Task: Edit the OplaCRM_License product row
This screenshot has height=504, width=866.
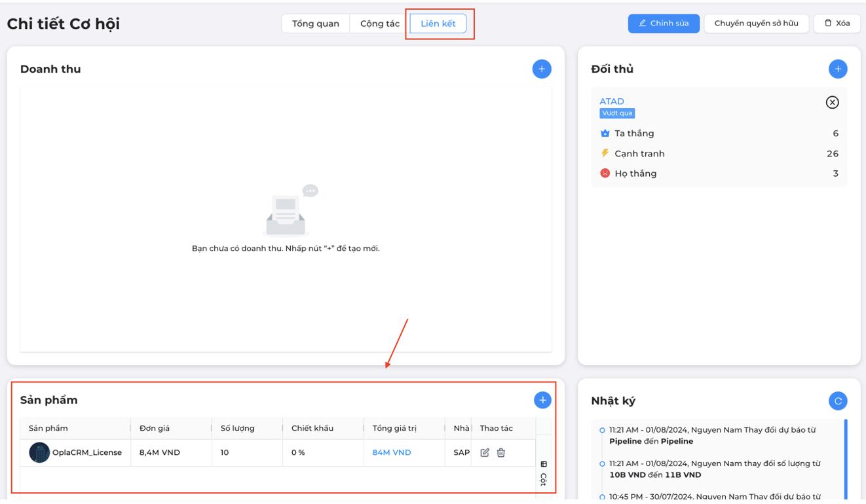Action: [x=485, y=452]
